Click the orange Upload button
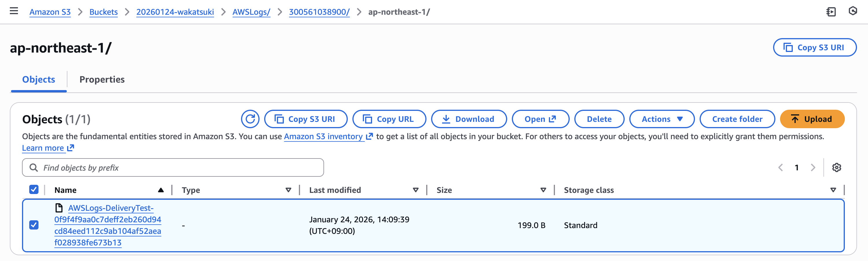 [812, 119]
